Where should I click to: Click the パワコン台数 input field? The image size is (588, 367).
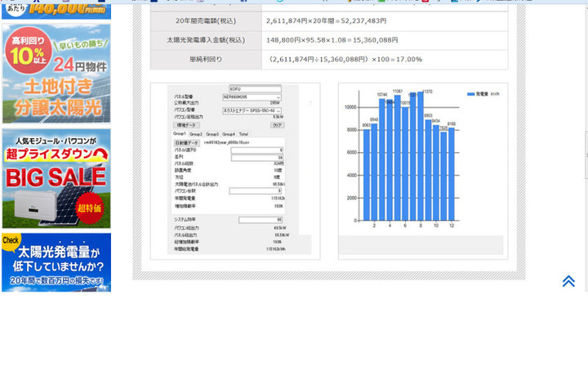click(256, 190)
